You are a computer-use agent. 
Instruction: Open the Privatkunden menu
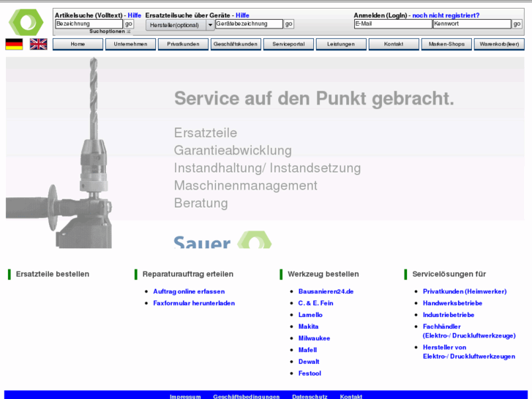tap(183, 44)
